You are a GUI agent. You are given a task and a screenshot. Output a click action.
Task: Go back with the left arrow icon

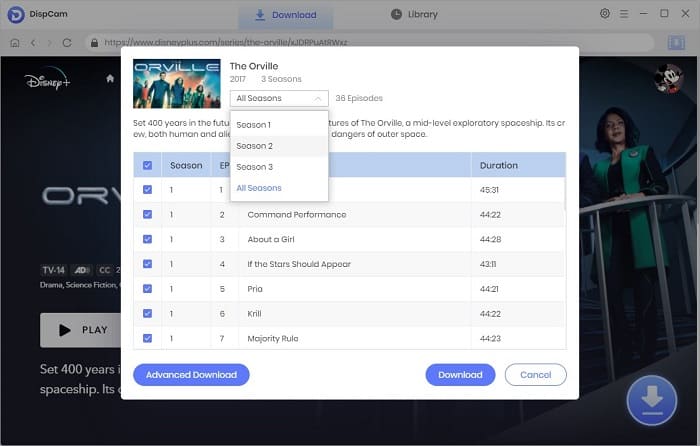[33, 43]
